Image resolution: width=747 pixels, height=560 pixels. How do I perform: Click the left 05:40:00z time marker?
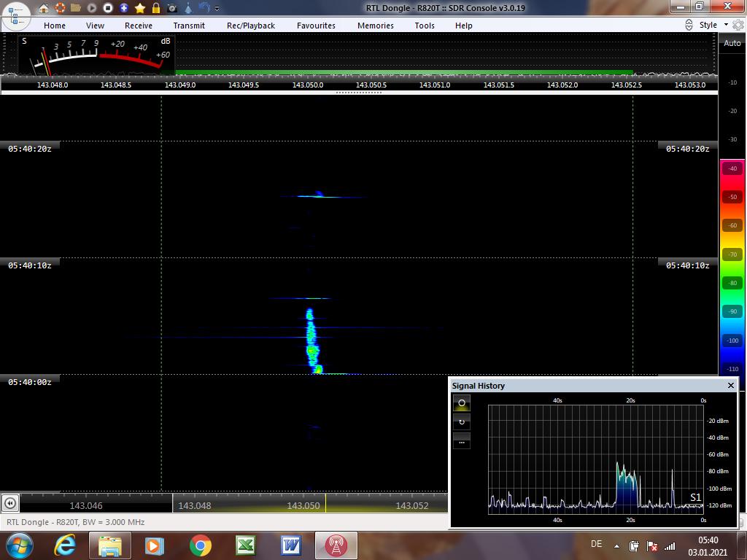29,382
